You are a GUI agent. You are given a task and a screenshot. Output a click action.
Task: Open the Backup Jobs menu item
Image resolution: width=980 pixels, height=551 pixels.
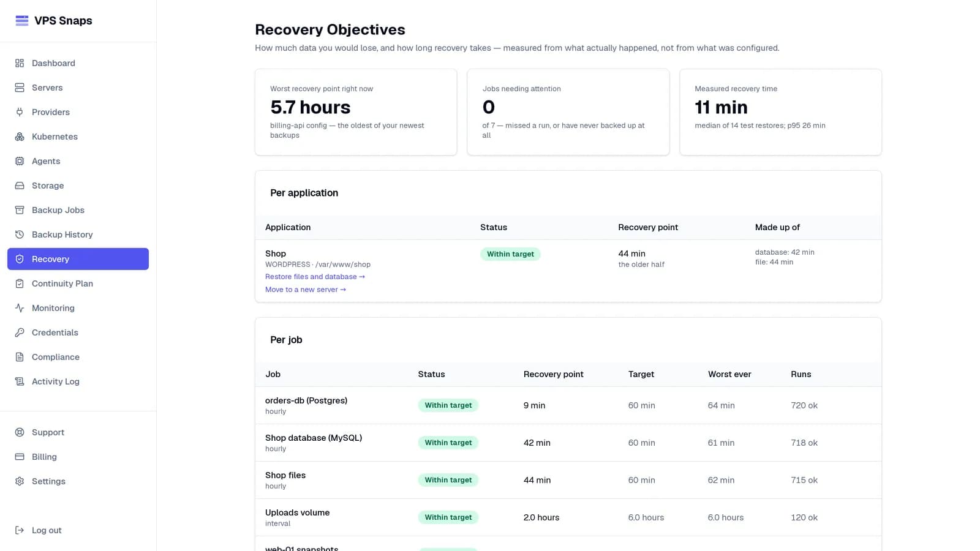(x=78, y=210)
